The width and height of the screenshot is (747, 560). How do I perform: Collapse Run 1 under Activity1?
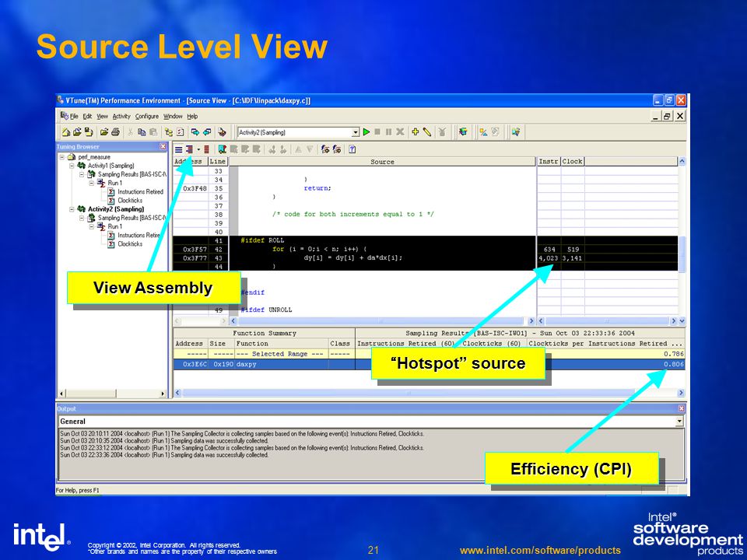pos(92,183)
